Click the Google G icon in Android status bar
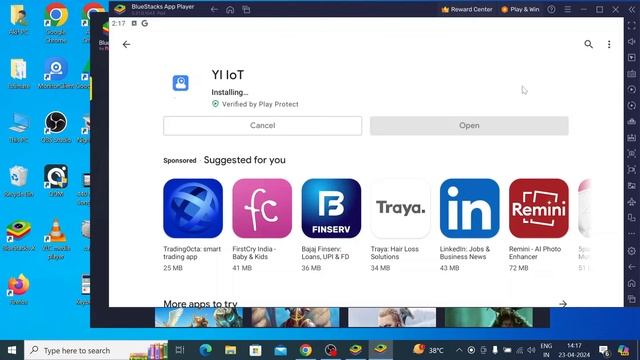Image resolution: width=640 pixels, height=360 pixels. click(144, 23)
